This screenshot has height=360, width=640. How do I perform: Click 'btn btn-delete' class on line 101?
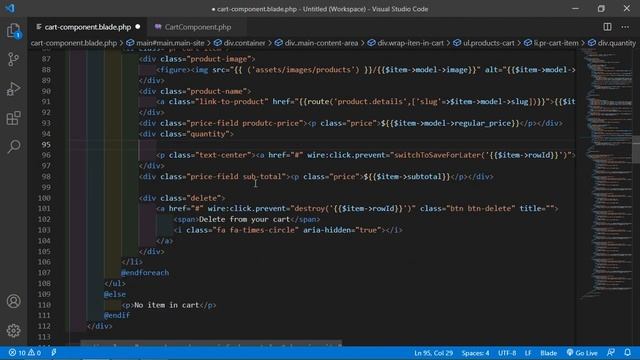[x=480, y=209]
